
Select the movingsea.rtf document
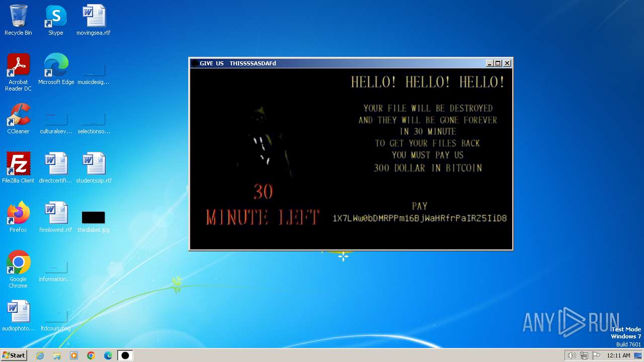click(x=94, y=20)
